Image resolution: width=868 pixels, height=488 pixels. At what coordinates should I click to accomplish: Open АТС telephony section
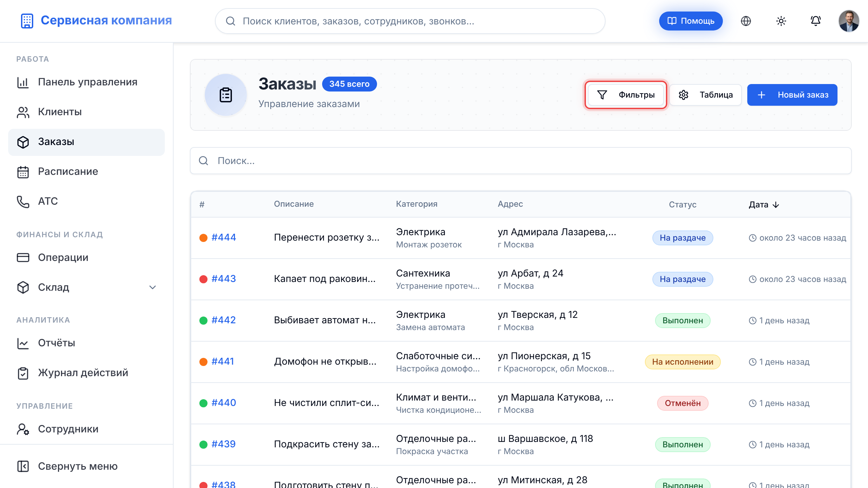click(86, 201)
